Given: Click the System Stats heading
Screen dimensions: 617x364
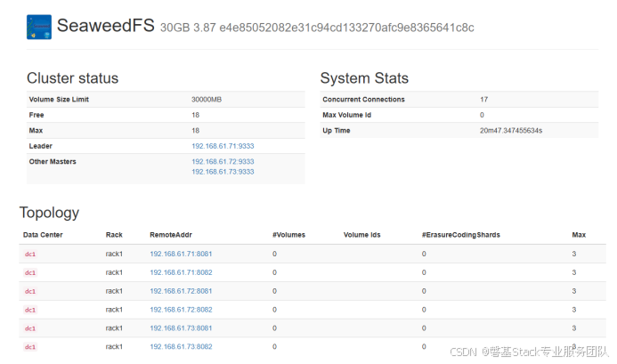Looking at the screenshot, I should click(364, 78).
